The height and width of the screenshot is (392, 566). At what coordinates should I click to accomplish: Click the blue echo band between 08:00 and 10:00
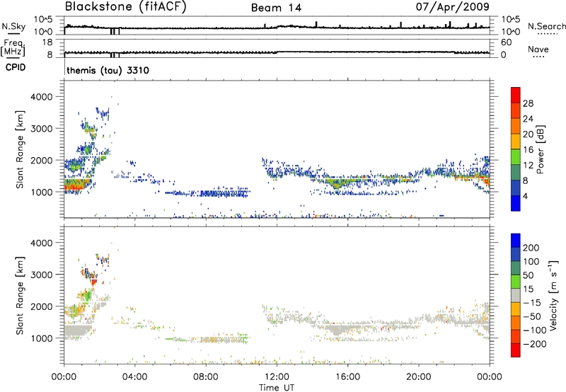224,193
